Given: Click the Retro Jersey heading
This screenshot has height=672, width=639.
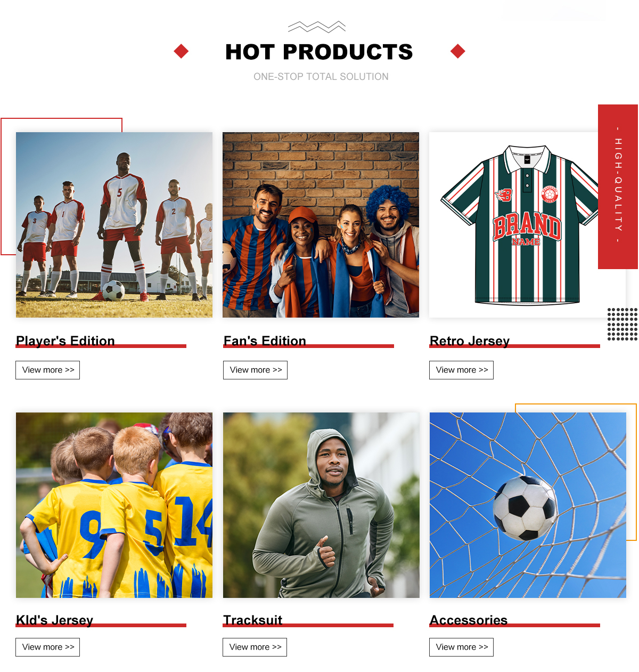Looking at the screenshot, I should tap(470, 341).
